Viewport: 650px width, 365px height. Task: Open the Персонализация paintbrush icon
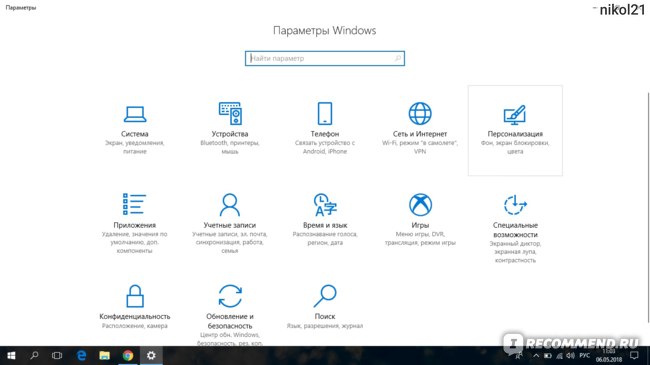pos(515,114)
